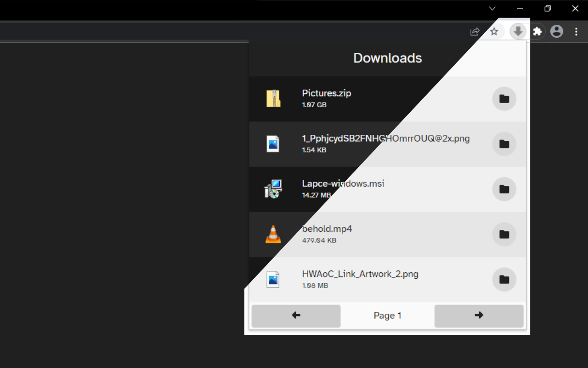Image resolution: width=588 pixels, height=368 pixels.
Task: Open the tab search chevron dropdown
Action: pyautogui.click(x=492, y=8)
